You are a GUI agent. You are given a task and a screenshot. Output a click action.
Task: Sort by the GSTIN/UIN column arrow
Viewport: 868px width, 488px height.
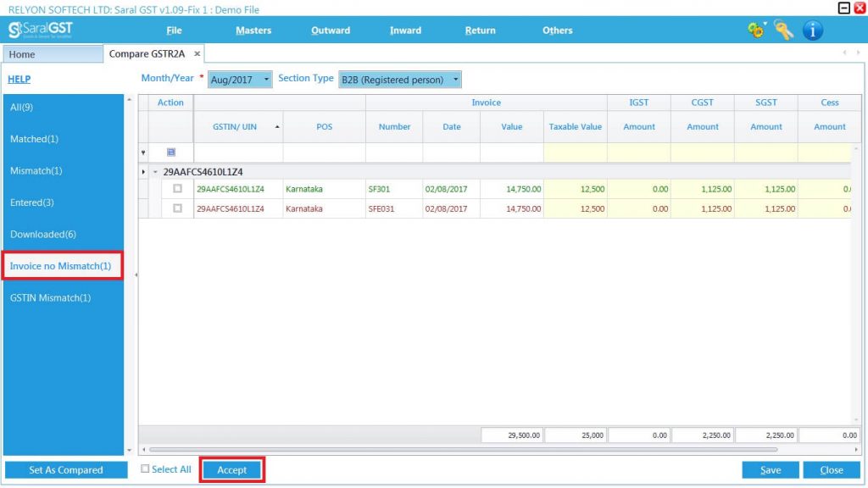(x=277, y=127)
